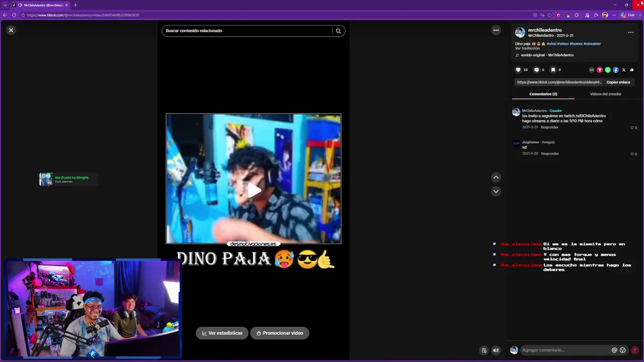This screenshot has width=644, height=362.
Task: Open comments via the speech bubble icon
Action: point(536,70)
